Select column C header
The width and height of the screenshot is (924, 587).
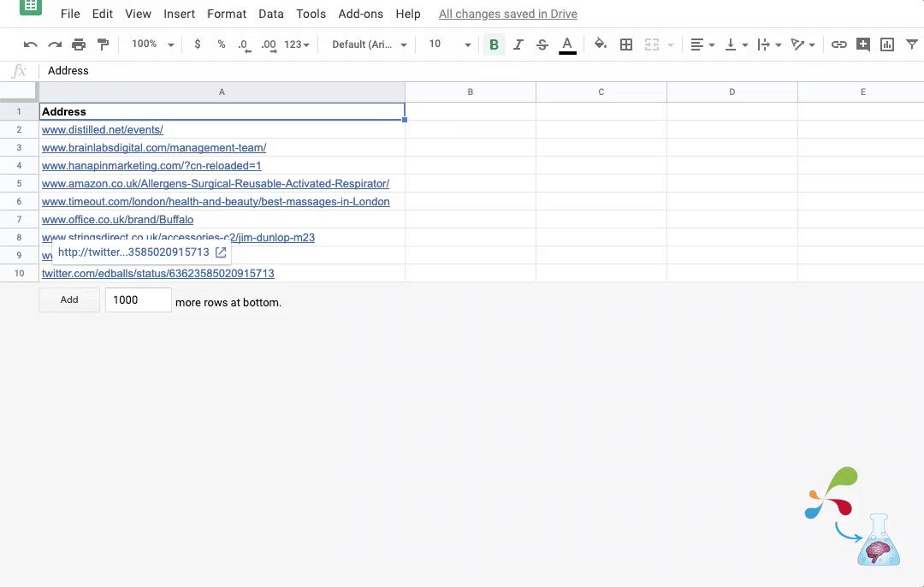(x=601, y=92)
